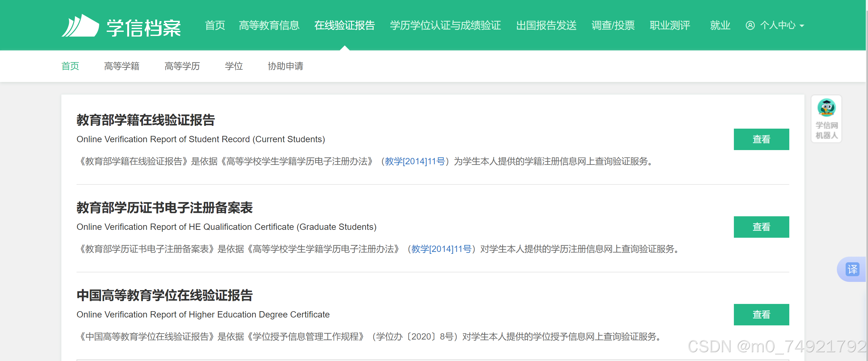
Task: Open the 高等教育信息 menu item
Action: [269, 26]
